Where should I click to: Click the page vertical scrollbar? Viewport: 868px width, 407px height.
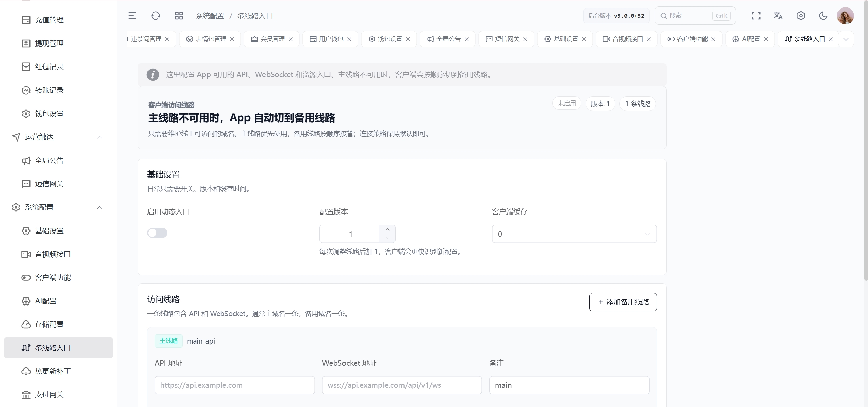click(x=866, y=141)
